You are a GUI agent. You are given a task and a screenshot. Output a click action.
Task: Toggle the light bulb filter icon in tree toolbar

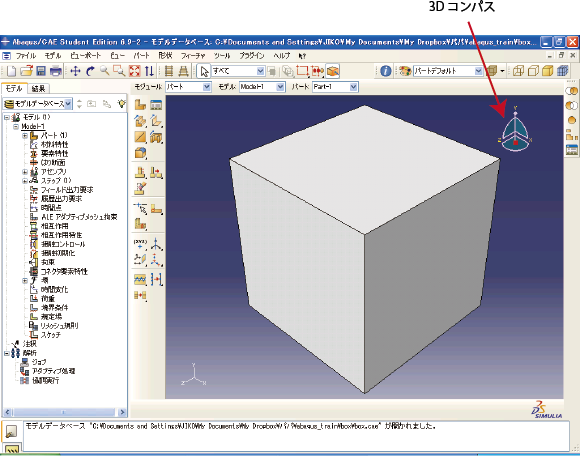point(121,104)
